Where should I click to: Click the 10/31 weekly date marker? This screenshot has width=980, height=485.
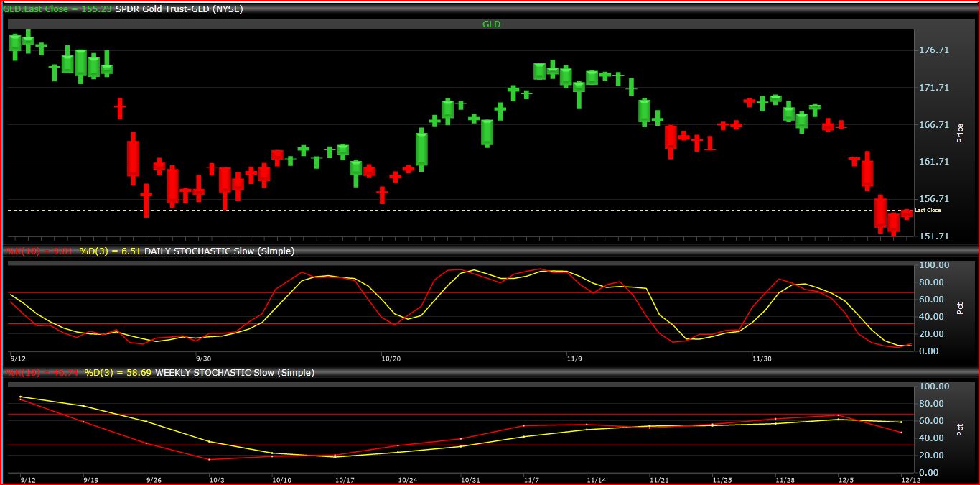coord(470,480)
